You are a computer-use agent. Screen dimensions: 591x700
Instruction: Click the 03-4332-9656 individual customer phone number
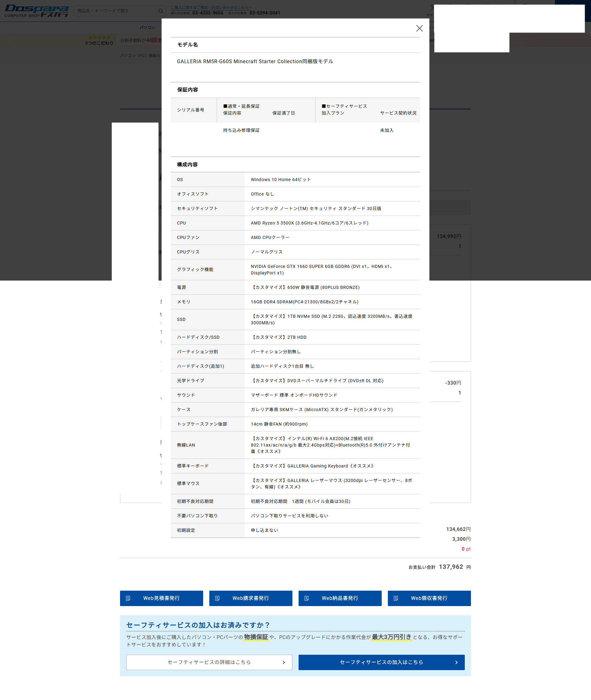pyautogui.click(x=207, y=13)
